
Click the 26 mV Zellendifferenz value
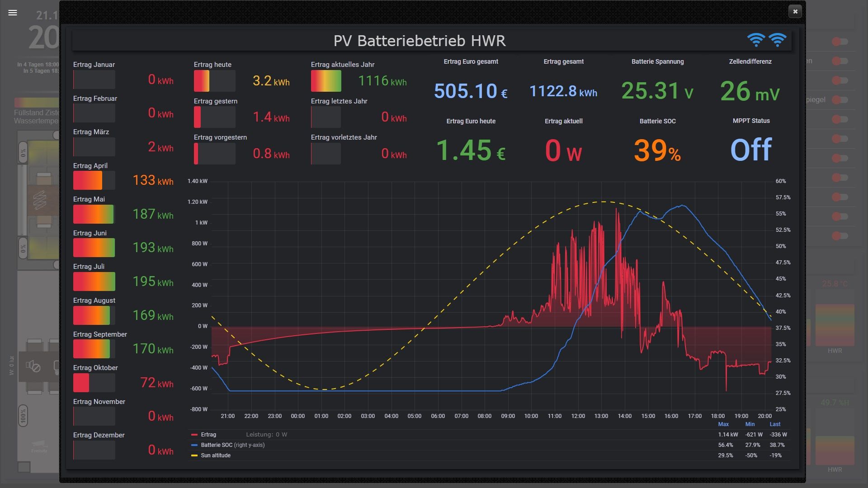pyautogui.click(x=750, y=91)
